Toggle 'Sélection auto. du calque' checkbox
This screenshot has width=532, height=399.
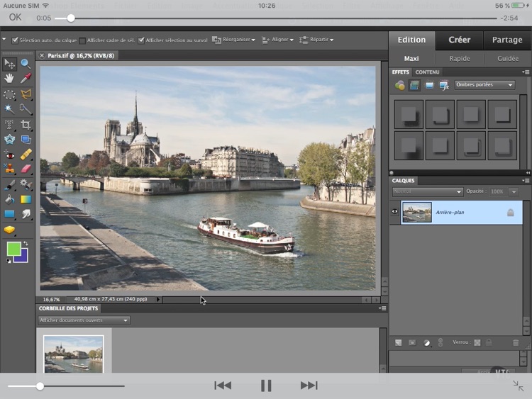(15, 40)
